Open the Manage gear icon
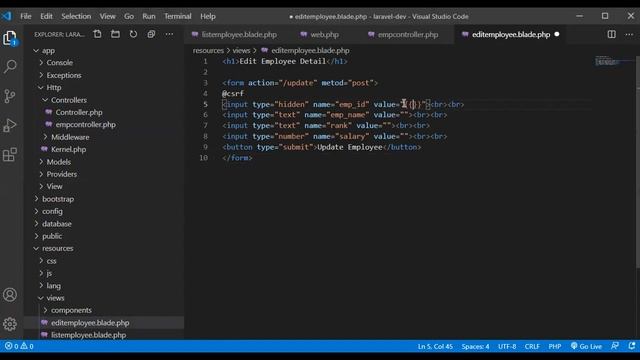Image resolution: width=640 pixels, height=360 pixels. pos(10,324)
